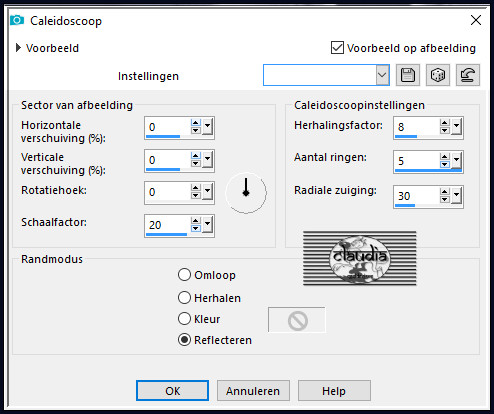Increase Aantal ringen with up arrow
The width and height of the screenshot is (494, 414).
(x=445, y=157)
